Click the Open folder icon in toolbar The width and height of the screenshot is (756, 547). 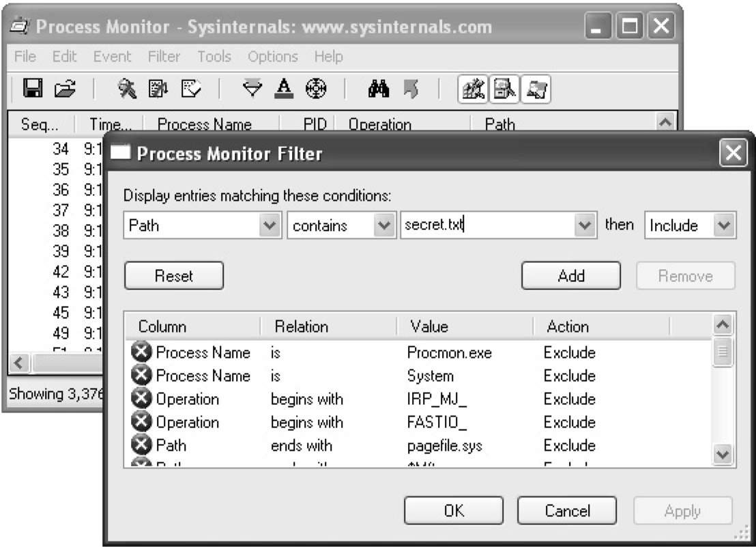(65, 89)
